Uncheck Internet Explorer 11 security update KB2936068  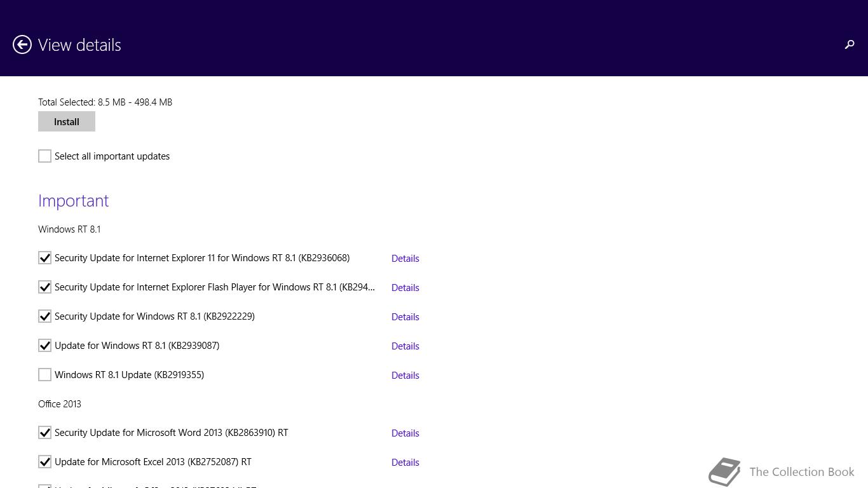(44, 258)
